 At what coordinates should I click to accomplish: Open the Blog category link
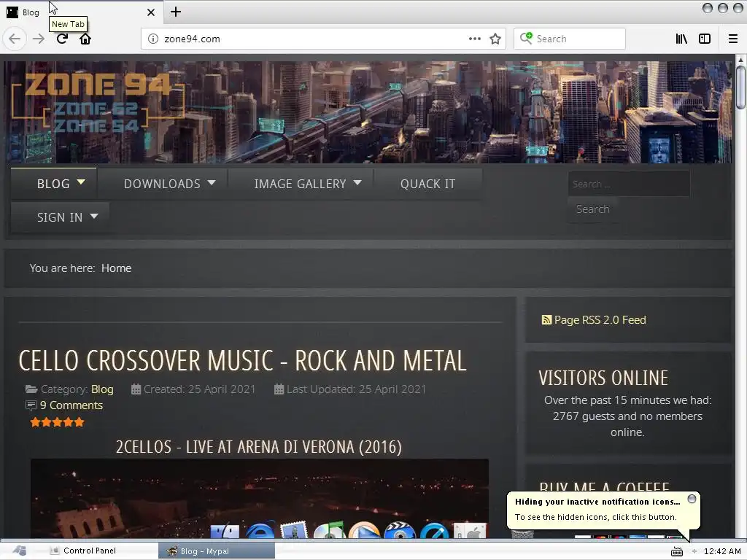(102, 389)
